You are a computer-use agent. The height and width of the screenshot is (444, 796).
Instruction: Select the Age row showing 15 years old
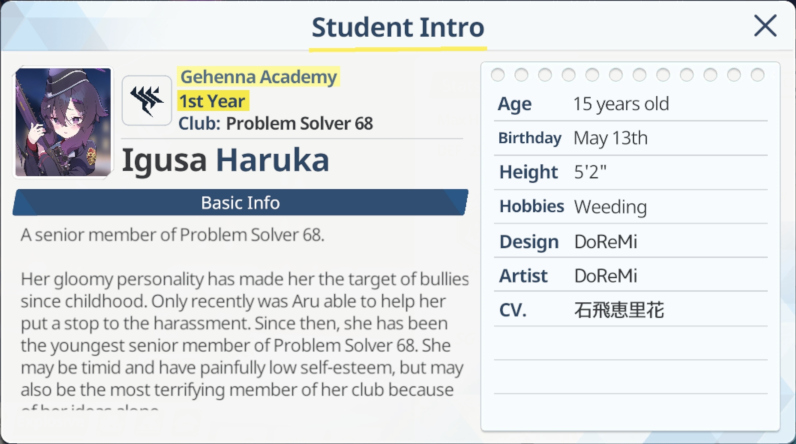pos(631,104)
